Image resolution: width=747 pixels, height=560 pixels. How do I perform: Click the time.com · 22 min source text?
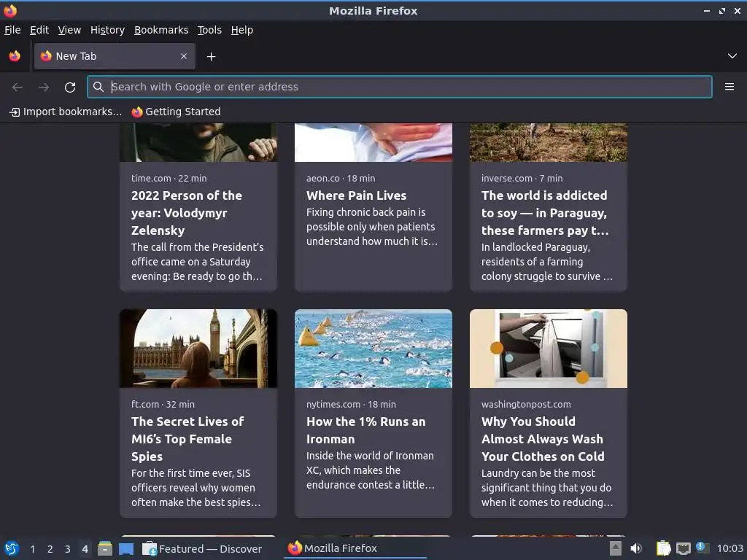169,178
